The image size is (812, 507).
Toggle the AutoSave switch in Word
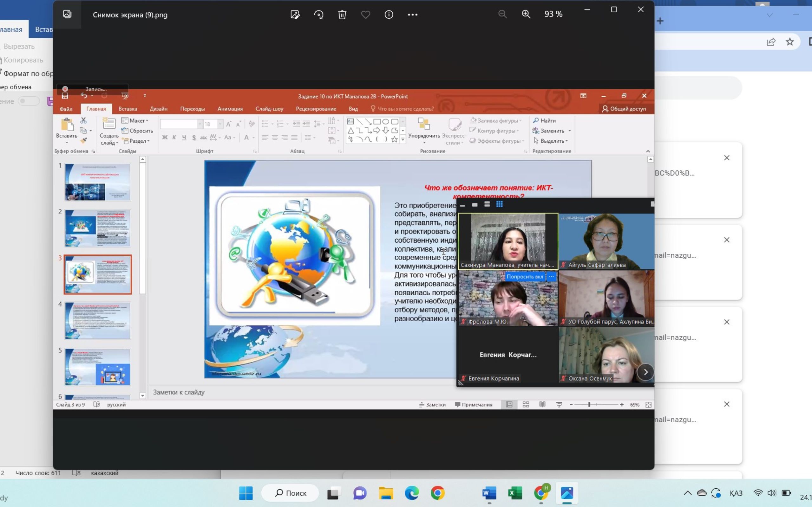pos(29,101)
